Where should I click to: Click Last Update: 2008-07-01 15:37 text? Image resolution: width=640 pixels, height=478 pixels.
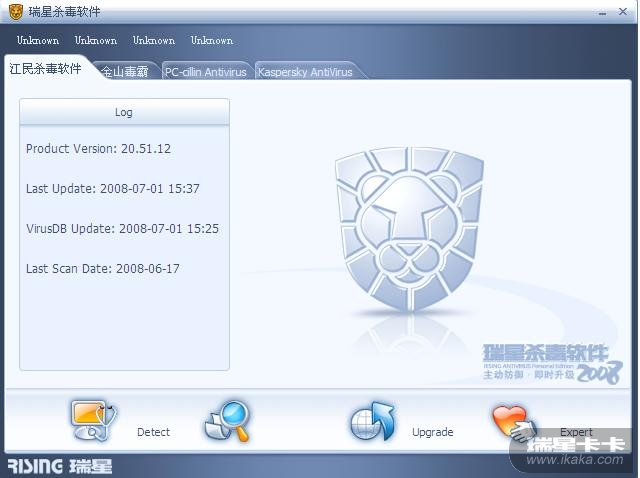pos(113,189)
